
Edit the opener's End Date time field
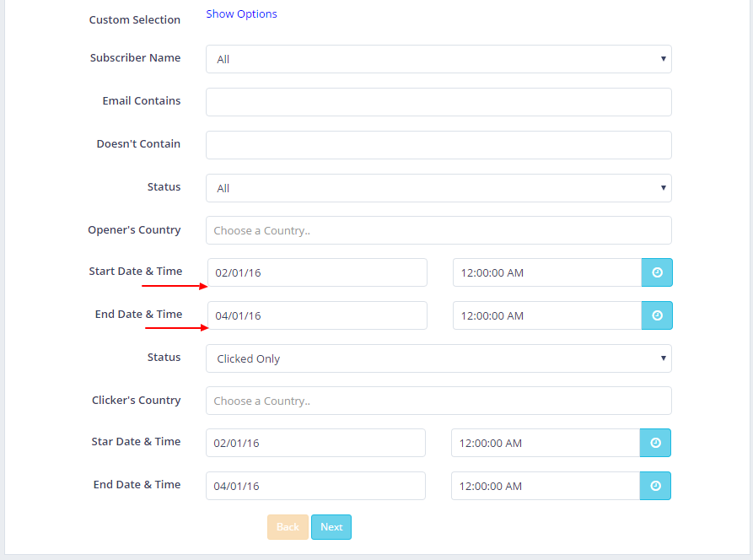point(546,315)
